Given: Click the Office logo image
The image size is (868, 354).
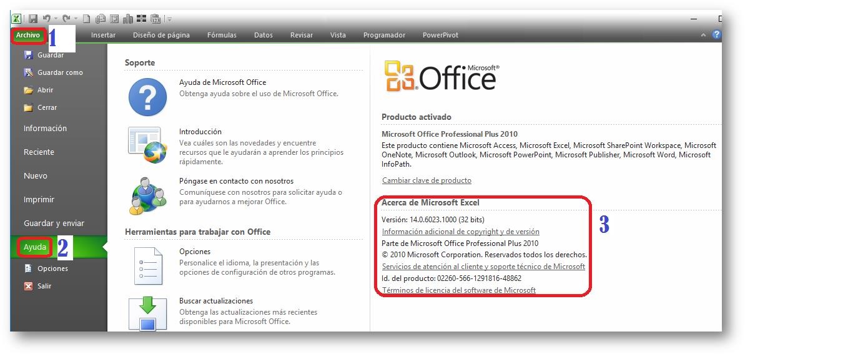Looking at the screenshot, I should pyautogui.click(x=441, y=77).
